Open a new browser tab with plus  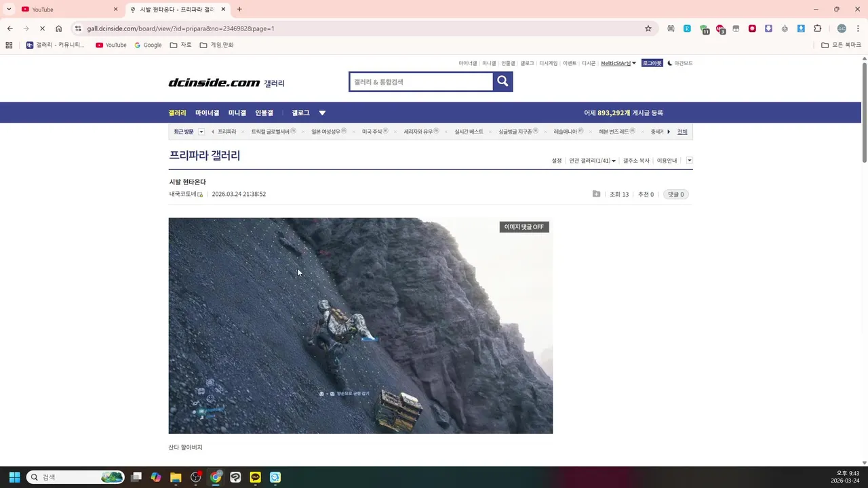pyautogui.click(x=239, y=9)
